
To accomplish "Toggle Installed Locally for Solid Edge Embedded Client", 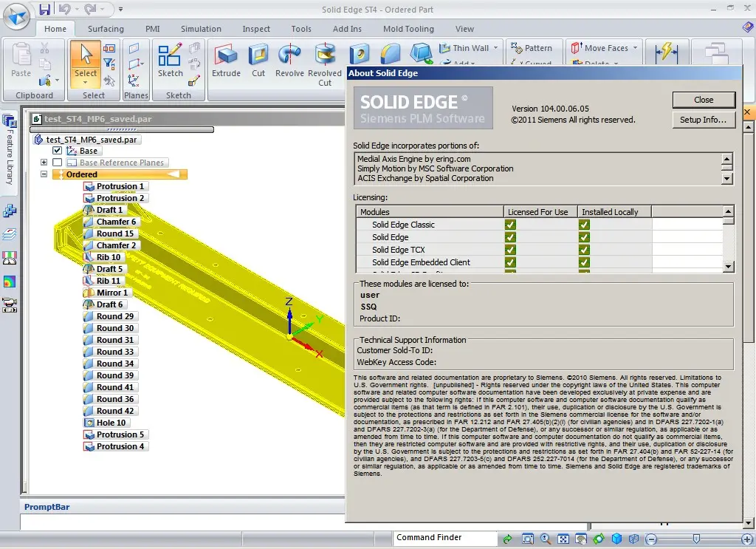I will pos(584,262).
